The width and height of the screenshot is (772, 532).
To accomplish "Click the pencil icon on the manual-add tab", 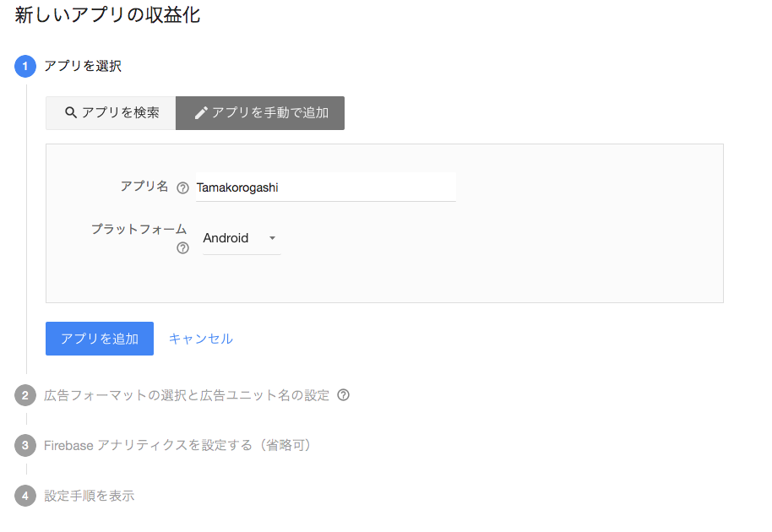I will click(201, 112).
